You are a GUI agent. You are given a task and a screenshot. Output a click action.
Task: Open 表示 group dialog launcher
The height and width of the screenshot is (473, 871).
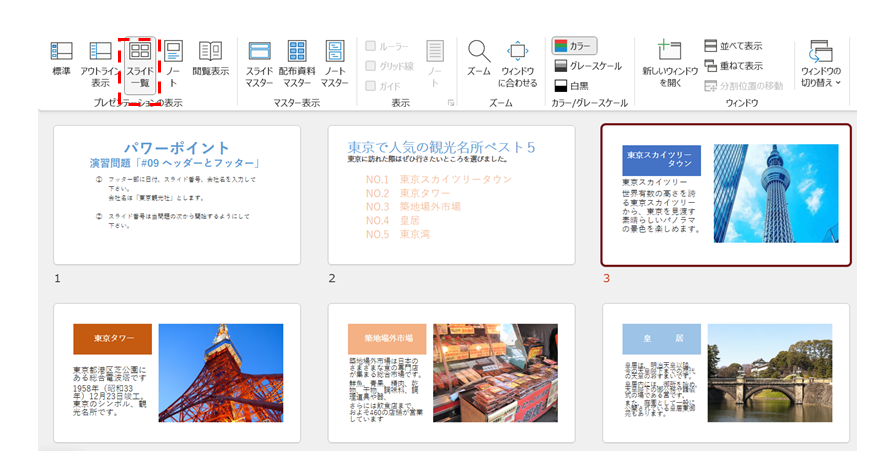click(450, 103)
